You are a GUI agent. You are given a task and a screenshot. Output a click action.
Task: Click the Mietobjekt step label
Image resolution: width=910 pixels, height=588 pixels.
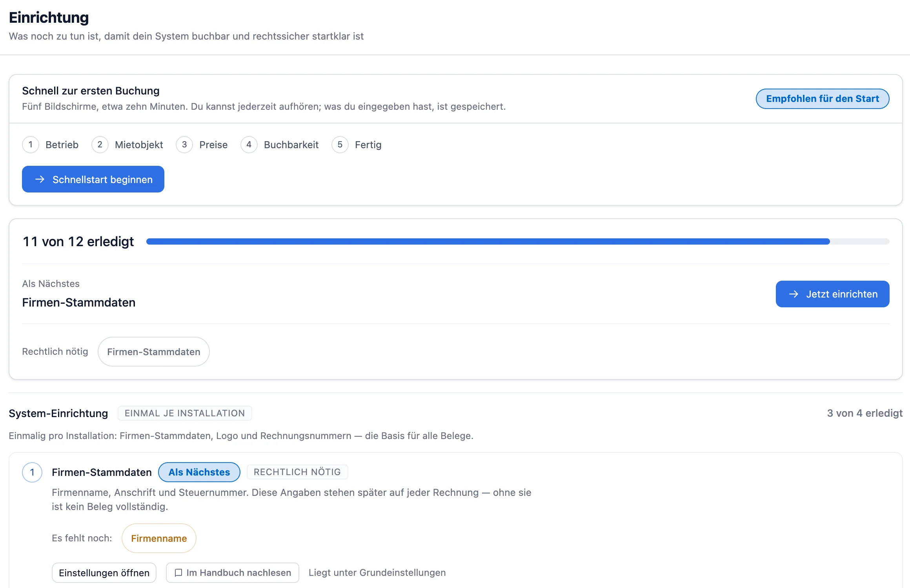coord(139,145)
